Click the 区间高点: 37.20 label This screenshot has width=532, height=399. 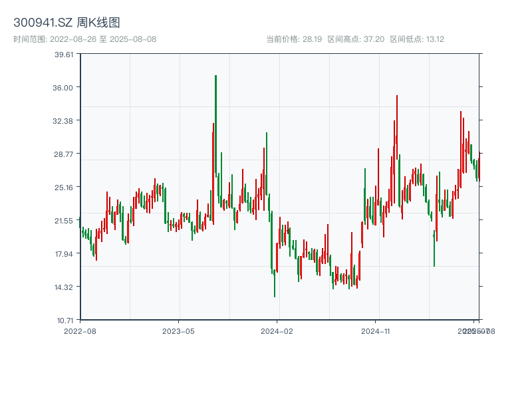click(356, 39)
